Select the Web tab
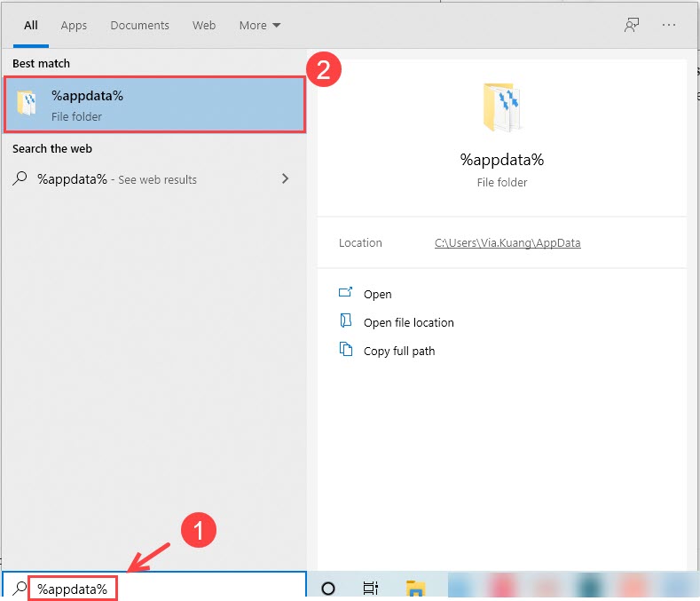 (x=204, y=26)
